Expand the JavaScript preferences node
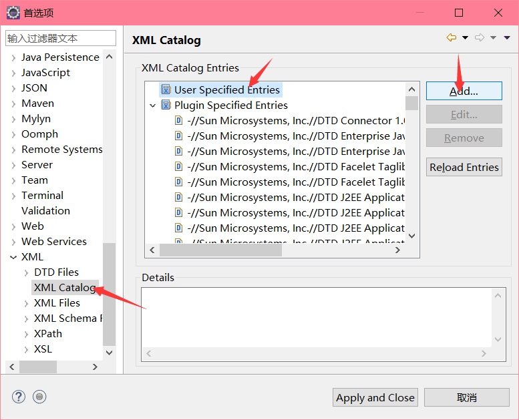519x420 pixels. [13, 73]
